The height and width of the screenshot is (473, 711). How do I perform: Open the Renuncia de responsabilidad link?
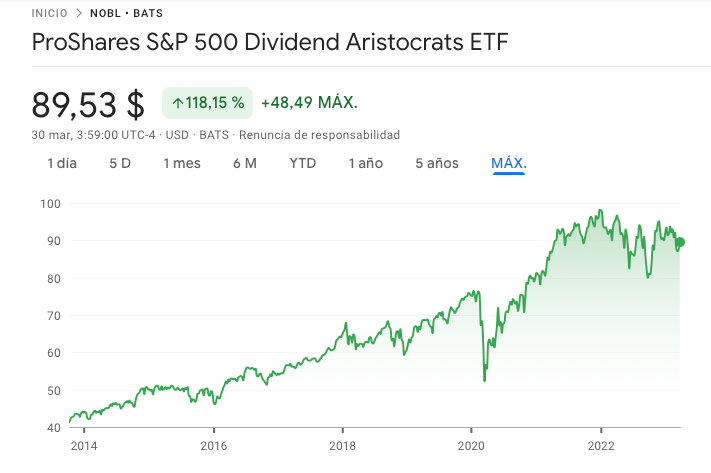tap(319, 135)
